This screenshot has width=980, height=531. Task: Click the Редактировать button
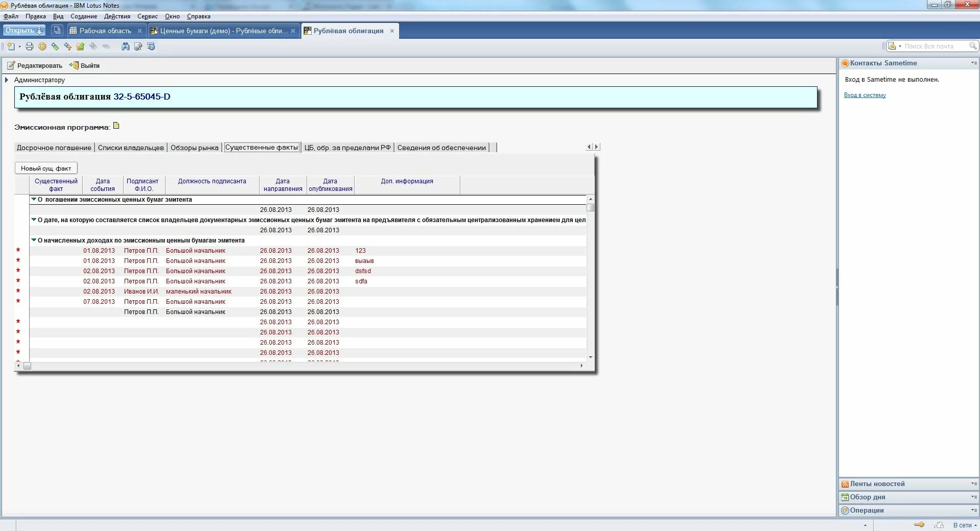coord(34,66)
